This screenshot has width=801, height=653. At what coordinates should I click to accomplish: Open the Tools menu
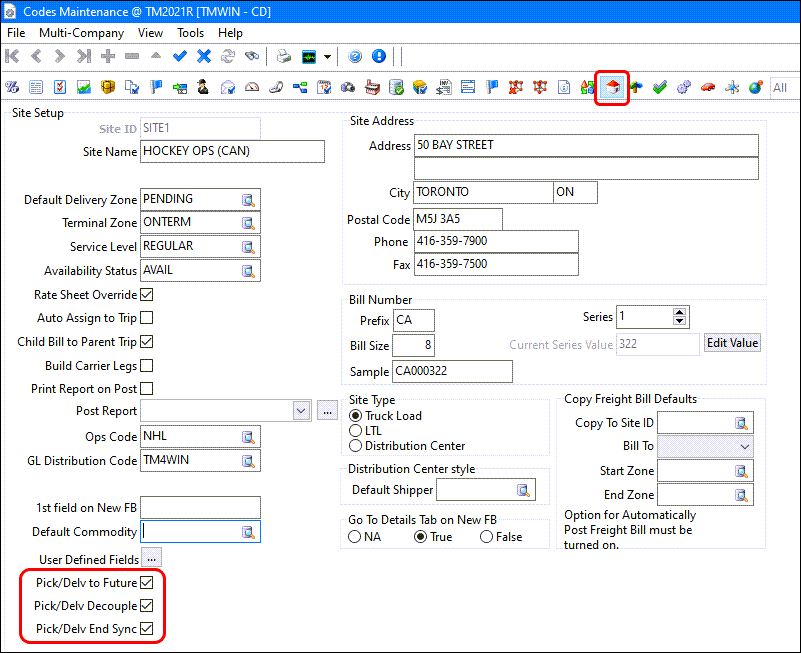[190, 33]
